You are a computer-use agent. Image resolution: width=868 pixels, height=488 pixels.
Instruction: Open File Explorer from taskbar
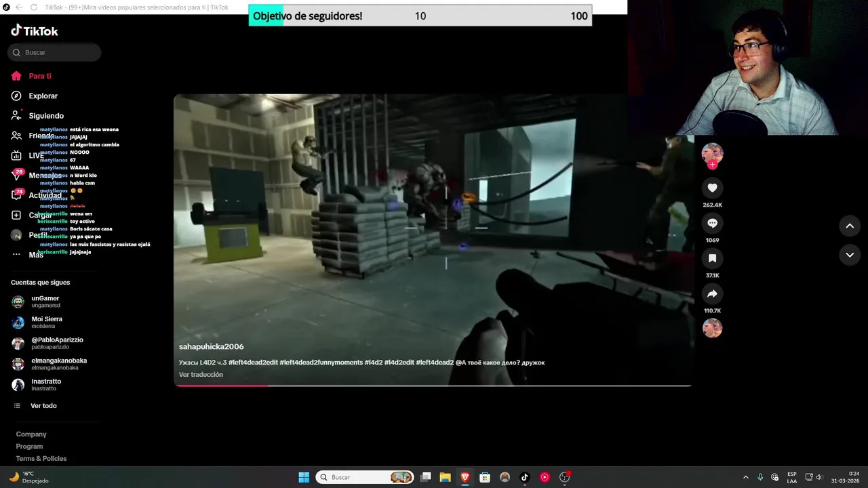click(446, 477)
